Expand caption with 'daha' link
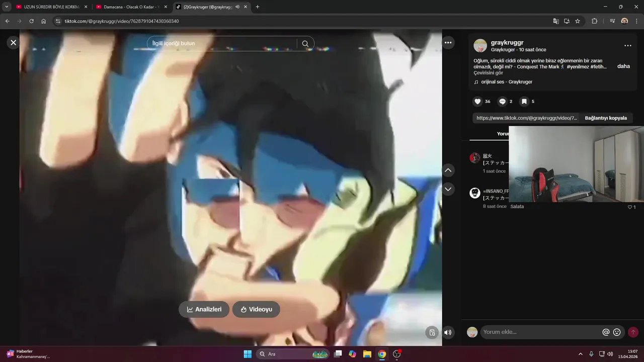 (x=623, y=66)
